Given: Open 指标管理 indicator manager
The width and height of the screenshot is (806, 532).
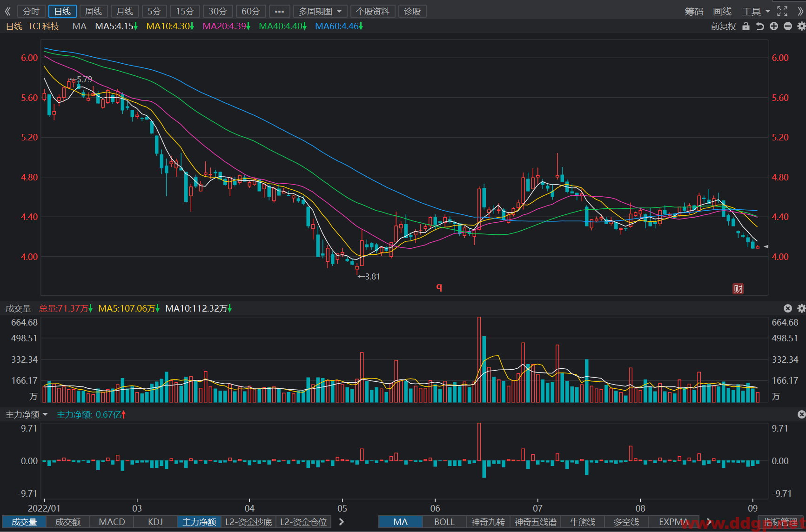Looking at the screenshot, I should click(x=781, y=522).
